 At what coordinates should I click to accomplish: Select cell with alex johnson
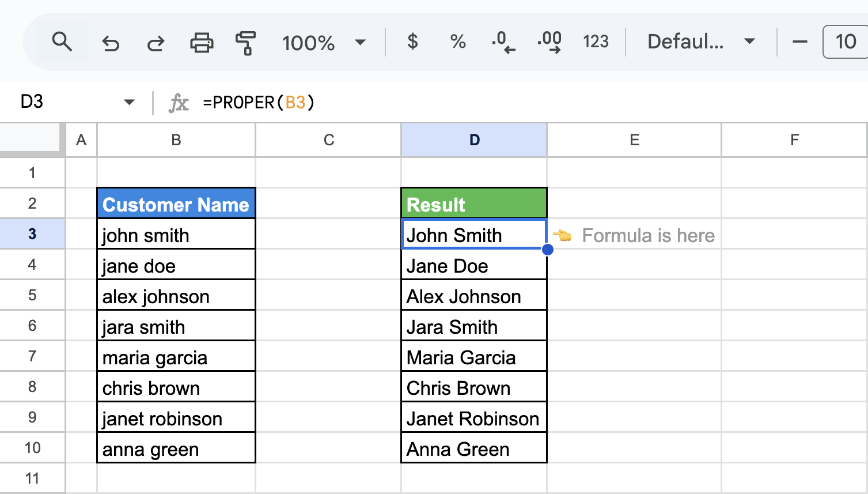pos(176,295)
